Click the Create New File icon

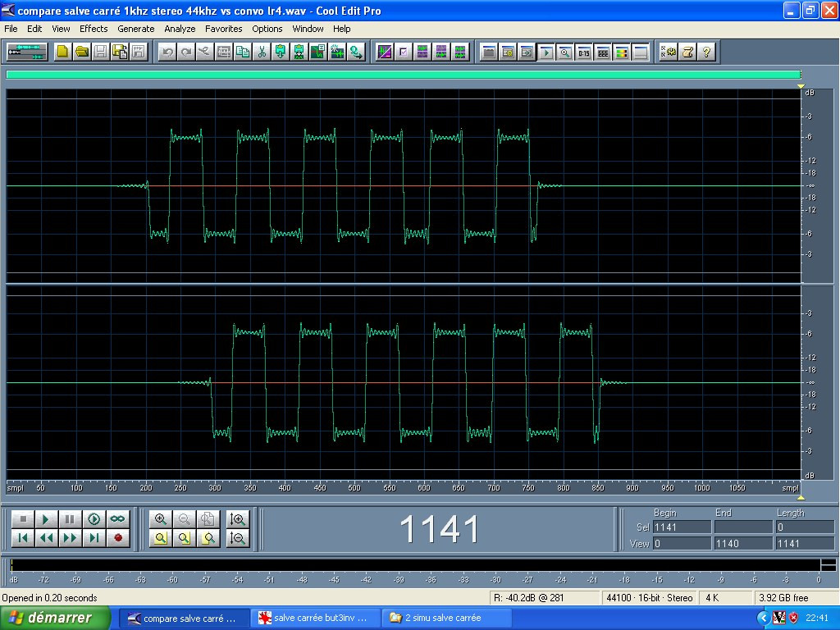pyautogui.click(x=62, y=52)
